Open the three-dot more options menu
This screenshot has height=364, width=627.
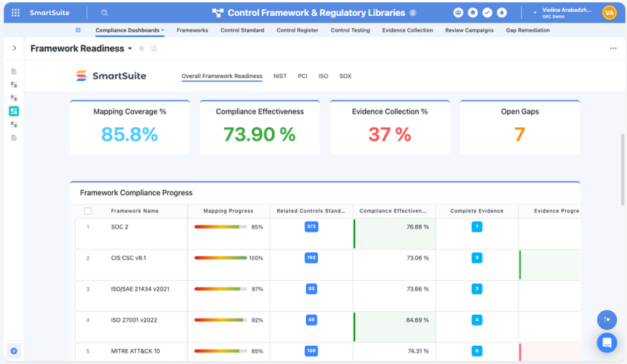(x=613, y=48)
